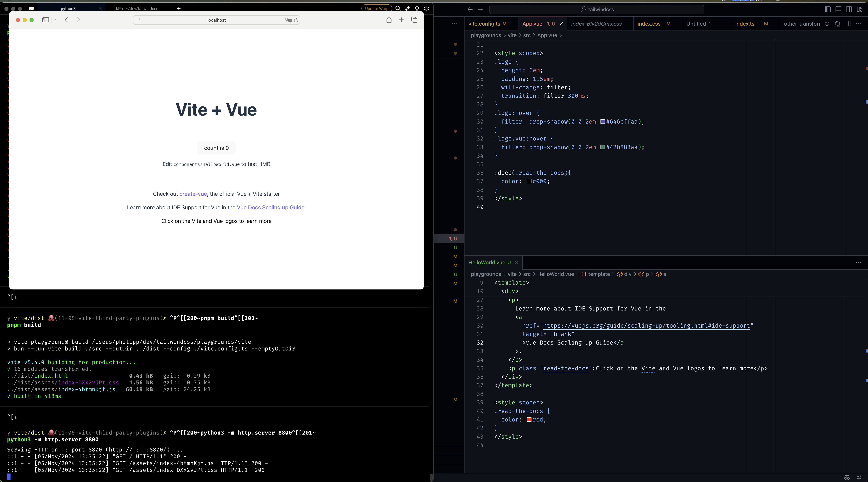Viewport: 868px width, 482px height.
Task: Open playgrounds breadcrumb in top editor
Action: [x=486, y=35]
